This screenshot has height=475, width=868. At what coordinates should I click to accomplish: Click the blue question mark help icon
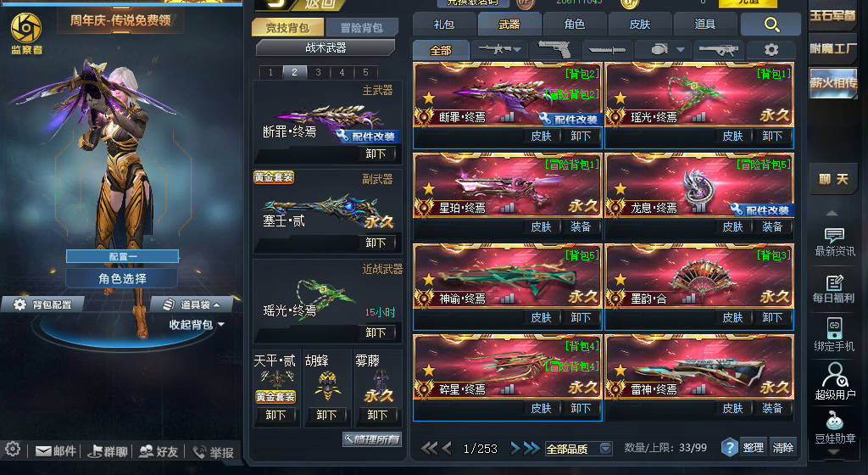click(x=730, y=447)
